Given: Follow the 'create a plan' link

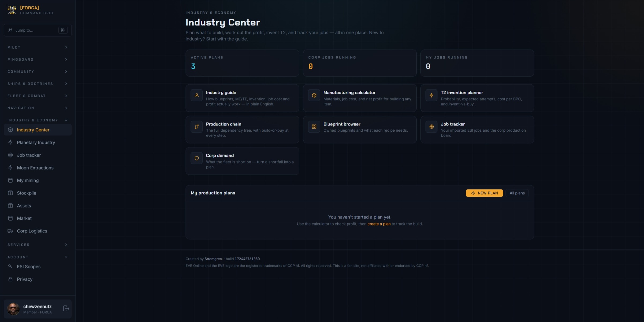Looking at the screenshot, I should [379, 224].
